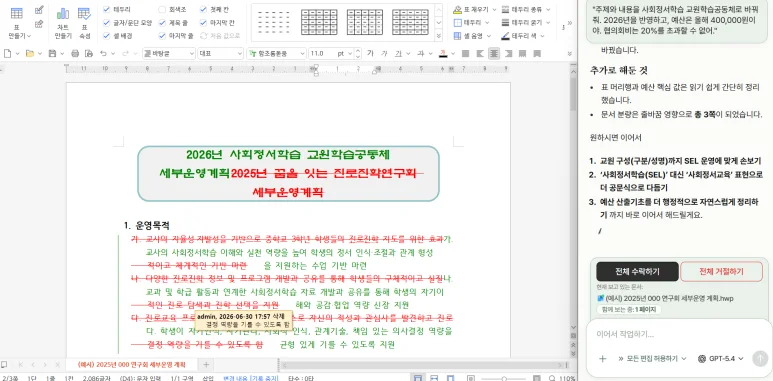Click the horizontal scrollbar under the document

click(x=422, y=365)
